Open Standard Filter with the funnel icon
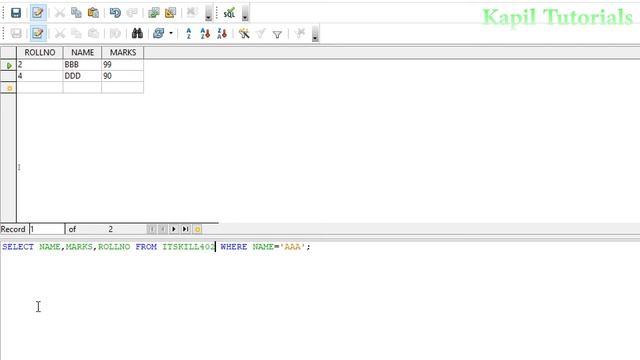The height and width of the screenshot is (360, 640). pos(277,34)
